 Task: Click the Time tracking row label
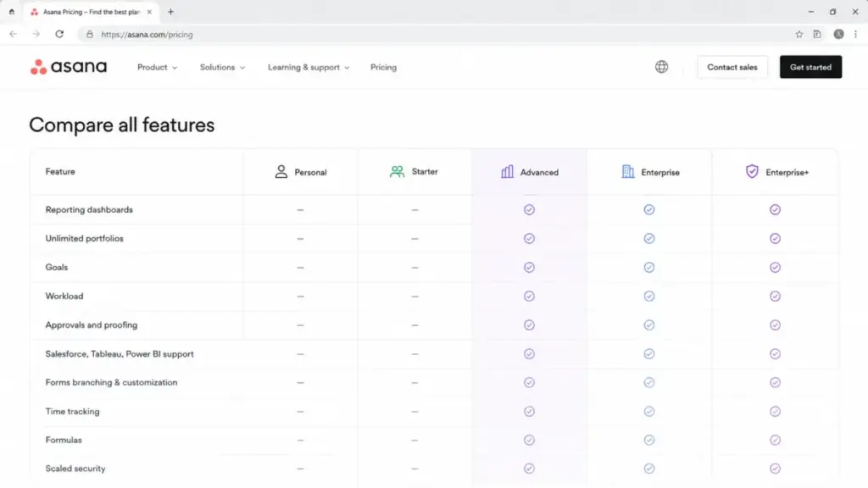tap(73, 411)
